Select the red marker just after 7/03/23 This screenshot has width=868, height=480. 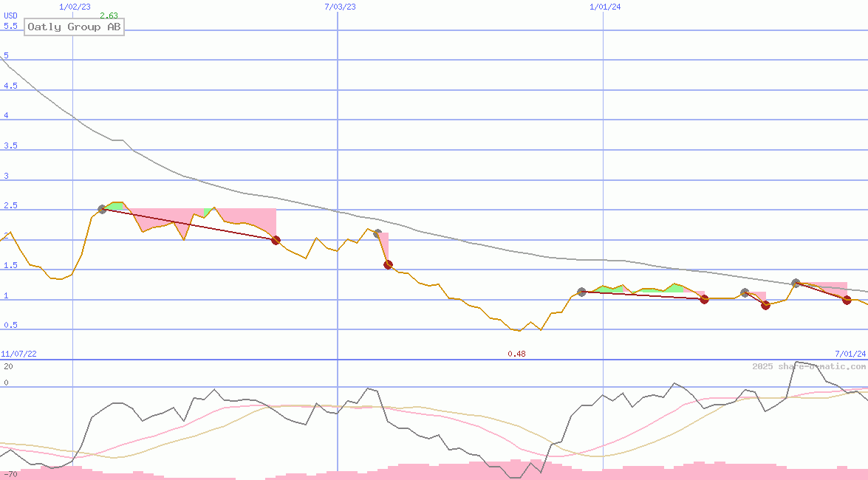tap(388, 264)
